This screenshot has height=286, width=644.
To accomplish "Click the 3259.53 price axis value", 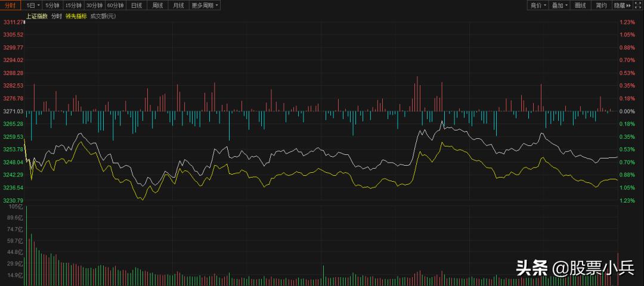I will 13,136.
